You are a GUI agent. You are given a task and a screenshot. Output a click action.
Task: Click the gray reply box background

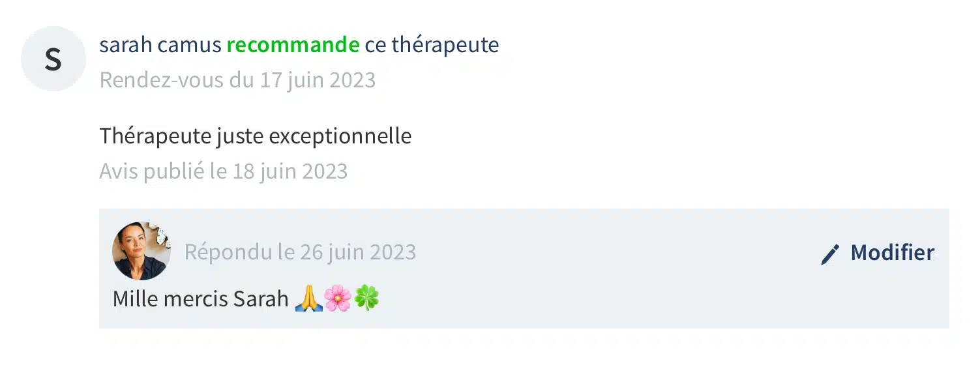tap(524, 269)
